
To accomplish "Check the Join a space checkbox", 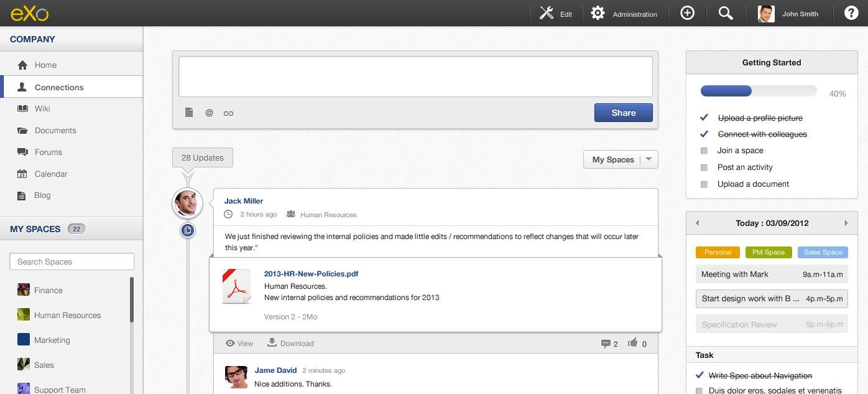I will coord(704,151).
